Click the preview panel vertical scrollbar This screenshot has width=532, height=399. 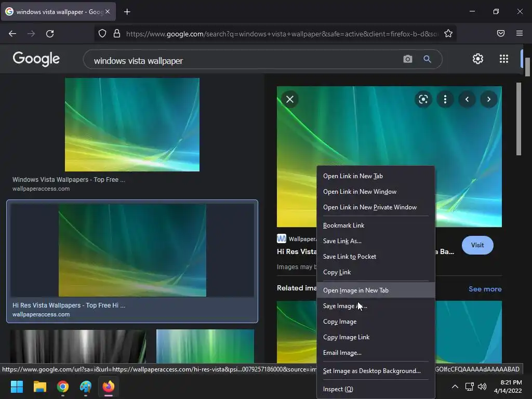518,119
